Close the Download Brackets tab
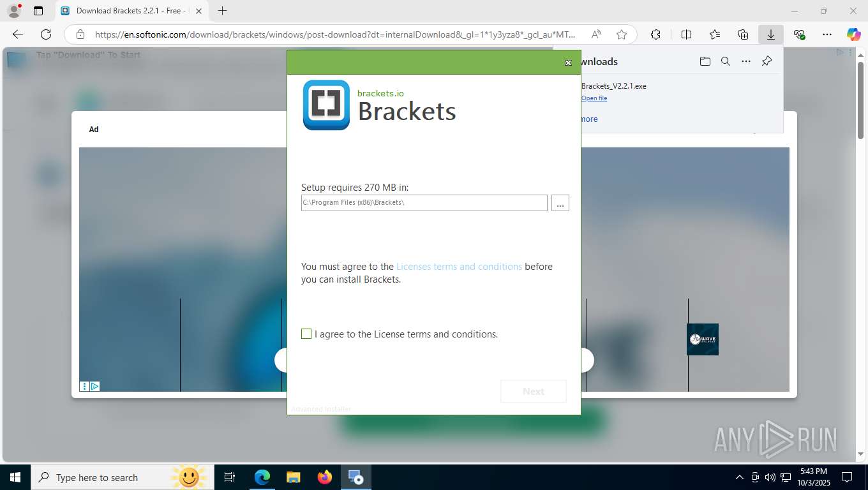Image resolution: width=868 pixels, height=490 pixels. click(x=198, y=11)
